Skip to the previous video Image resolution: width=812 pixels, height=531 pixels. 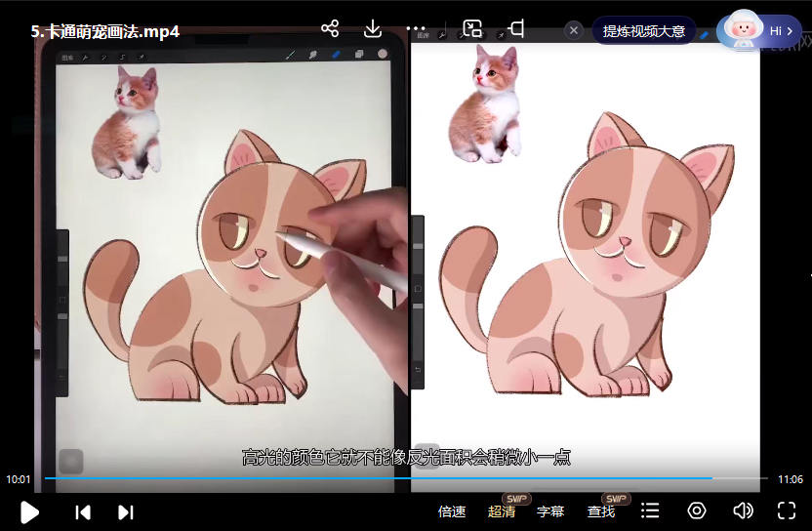[83, 511]
